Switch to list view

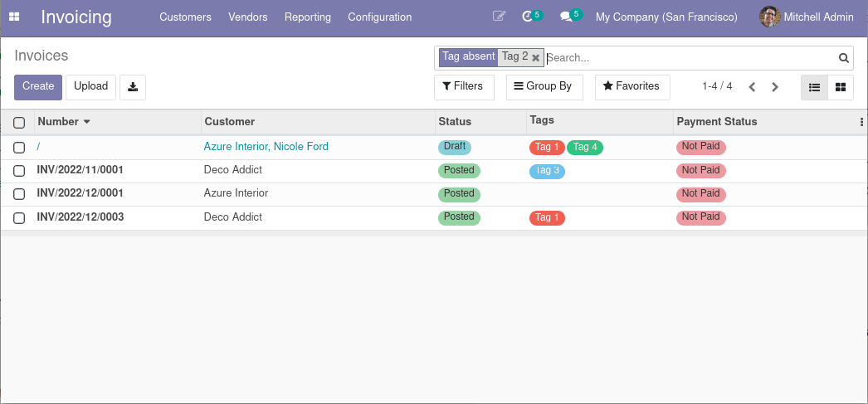click(814, 87)
